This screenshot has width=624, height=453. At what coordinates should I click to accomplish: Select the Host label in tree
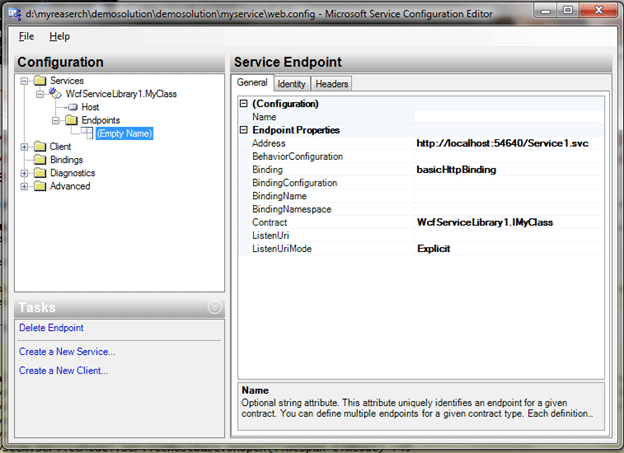click(x=90, y=107)
